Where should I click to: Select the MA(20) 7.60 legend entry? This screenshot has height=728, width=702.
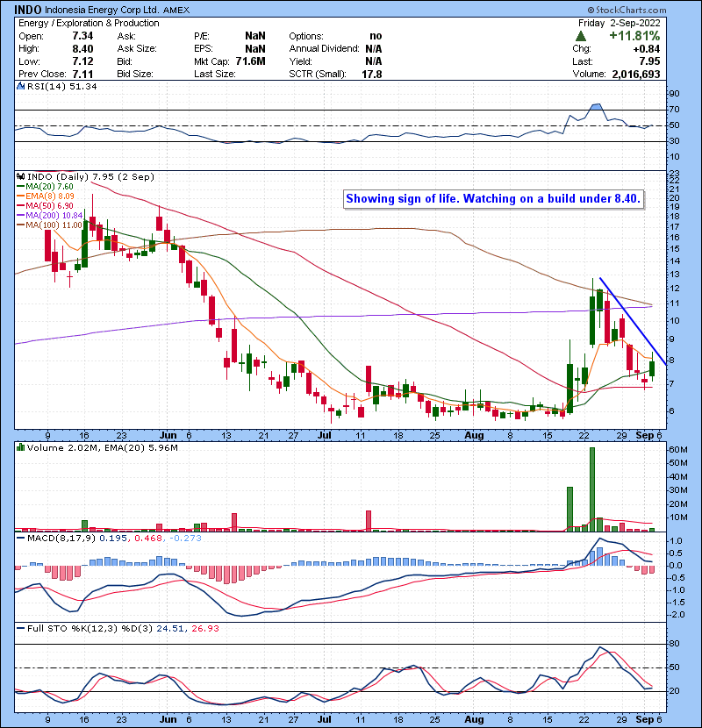point(45,187)
